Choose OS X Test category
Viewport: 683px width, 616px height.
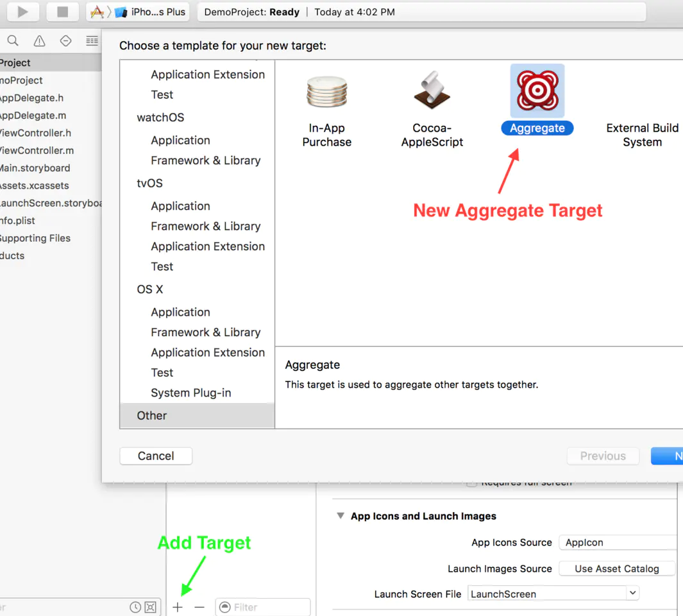pos(162,373)
